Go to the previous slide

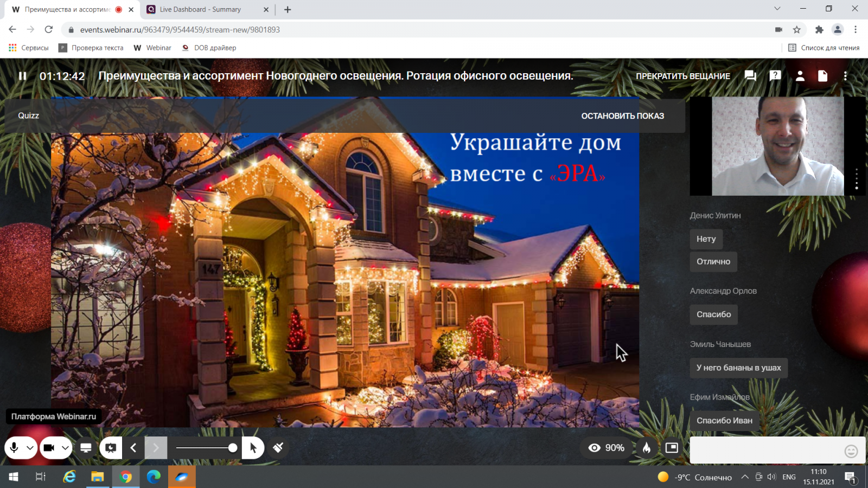tap(133, 448)
